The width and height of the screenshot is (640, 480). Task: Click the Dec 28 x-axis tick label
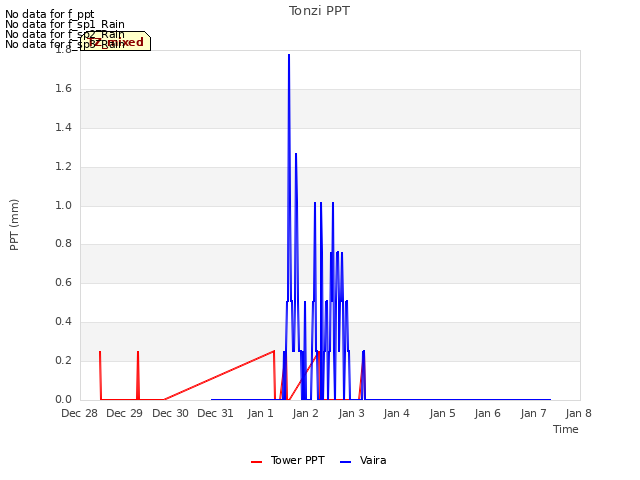pos(80,413)
